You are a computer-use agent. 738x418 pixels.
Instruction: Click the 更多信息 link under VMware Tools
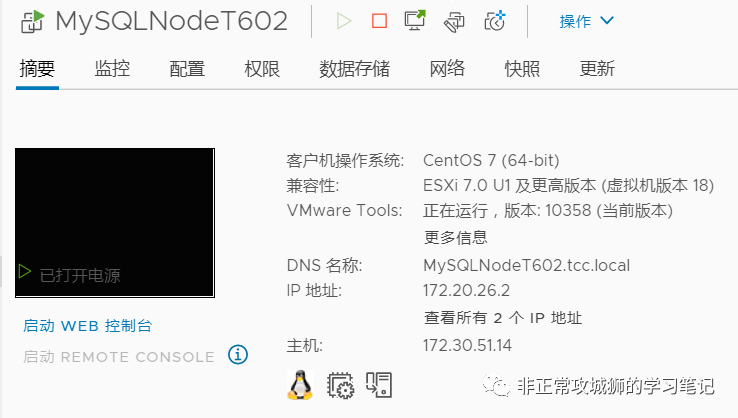(x=455, y=237)
